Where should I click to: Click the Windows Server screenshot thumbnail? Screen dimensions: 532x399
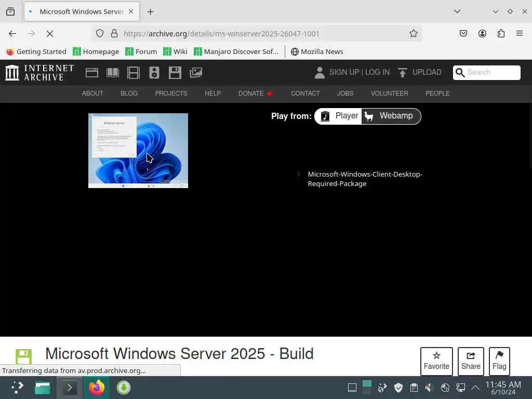click(x=138, y=151)
